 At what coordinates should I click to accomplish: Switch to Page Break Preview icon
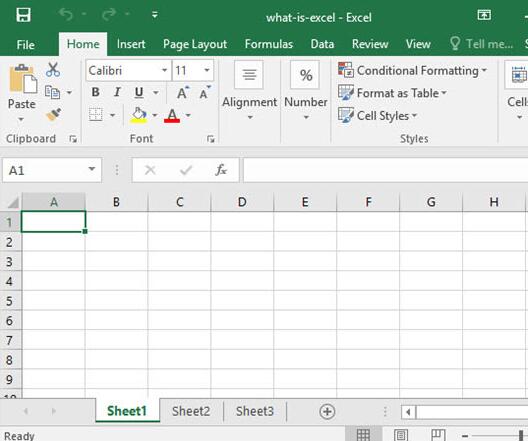438,435
